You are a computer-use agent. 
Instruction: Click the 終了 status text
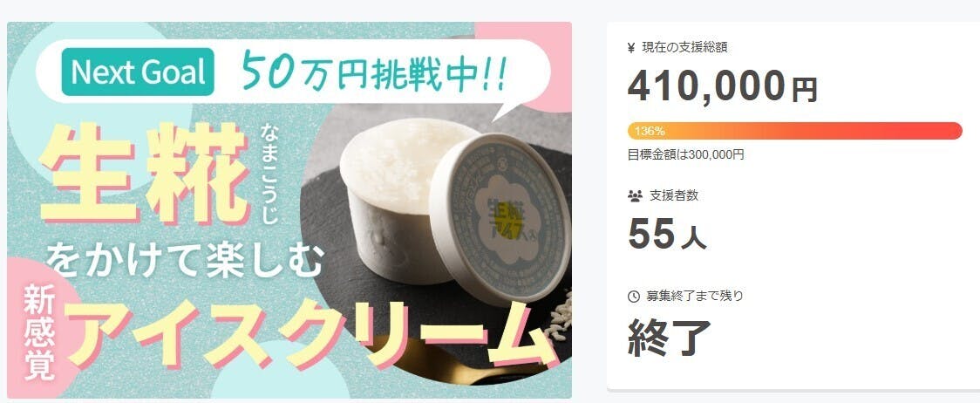[670, 337]
